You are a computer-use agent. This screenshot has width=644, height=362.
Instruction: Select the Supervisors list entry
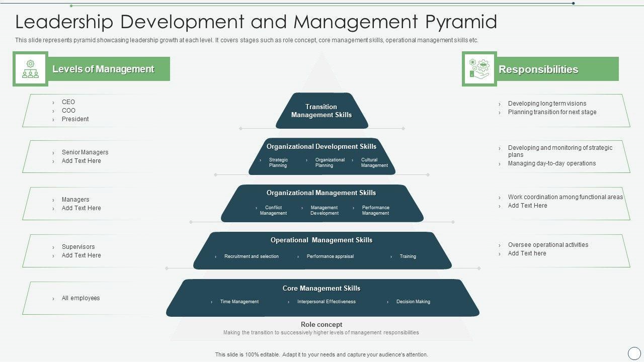(78, 246)
